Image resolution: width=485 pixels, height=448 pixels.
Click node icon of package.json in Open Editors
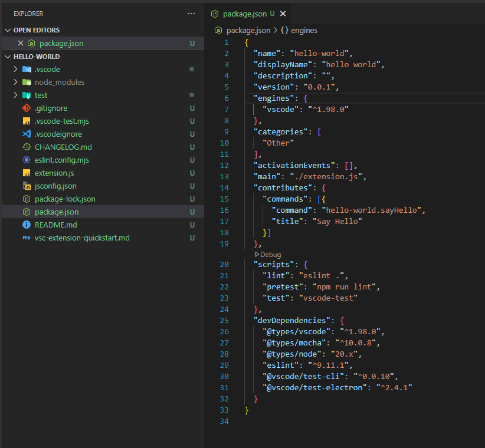coord(31,43)
